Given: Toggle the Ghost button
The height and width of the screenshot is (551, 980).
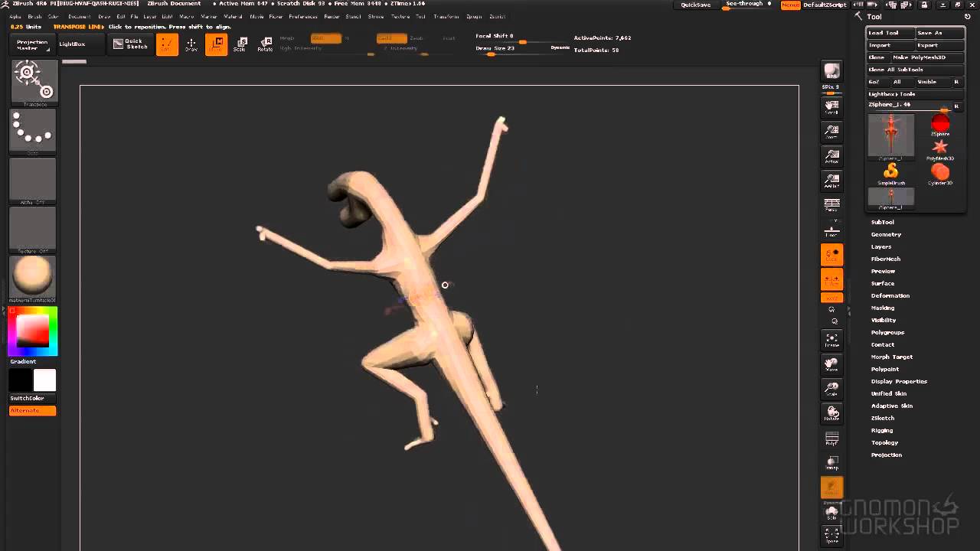Looking at the screenshot, I should pos(831,487).
